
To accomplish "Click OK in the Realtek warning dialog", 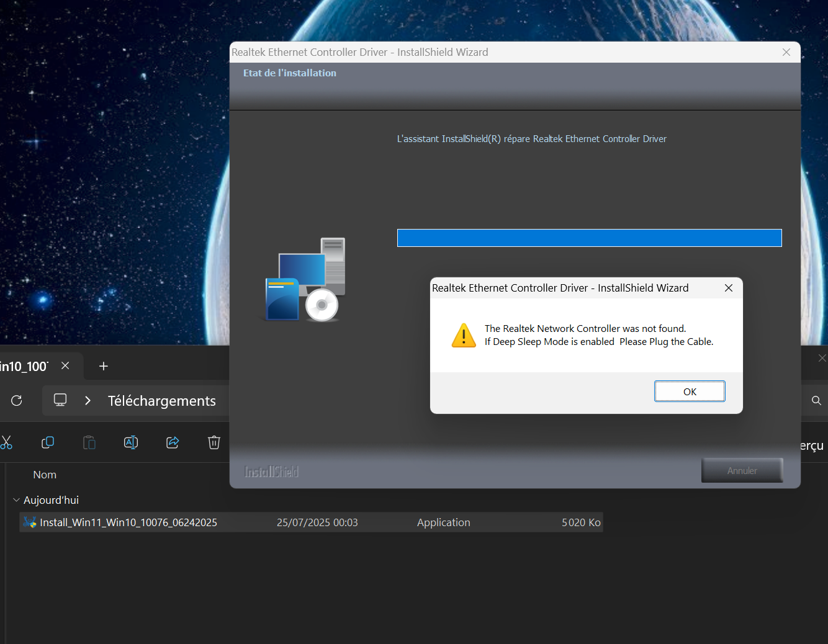I will (690, 391).
